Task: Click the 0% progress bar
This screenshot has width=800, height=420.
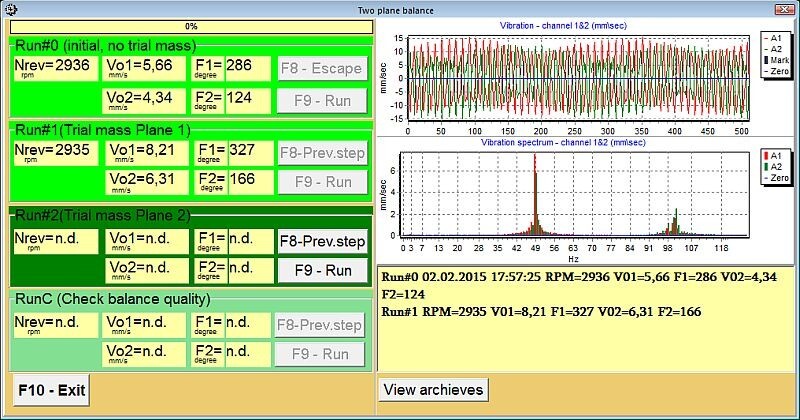Action: pos(190,26)
